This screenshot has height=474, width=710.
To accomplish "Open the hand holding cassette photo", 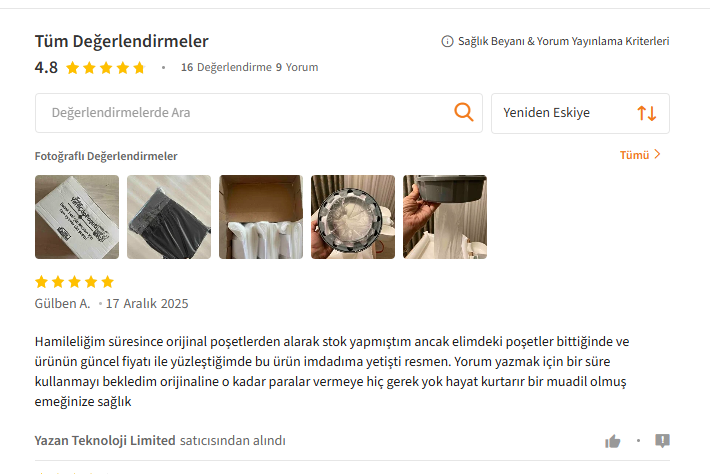I will point(445,217).
